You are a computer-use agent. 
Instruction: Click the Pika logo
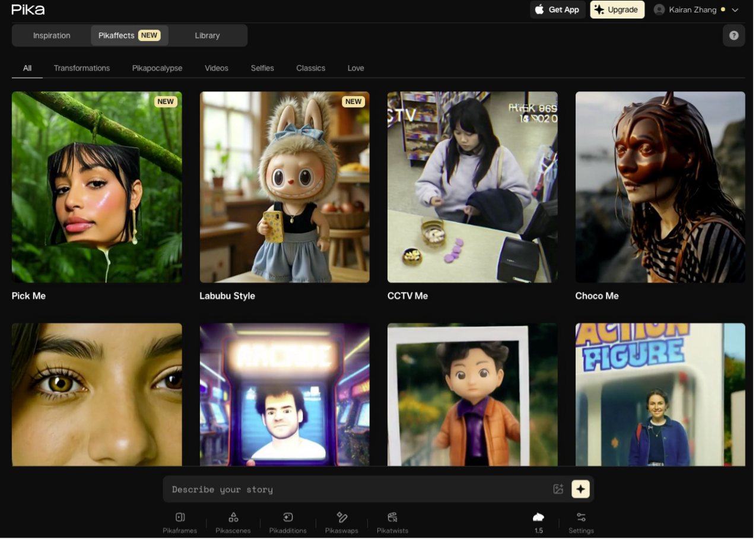pyautogui.click(x=28, y=9)
